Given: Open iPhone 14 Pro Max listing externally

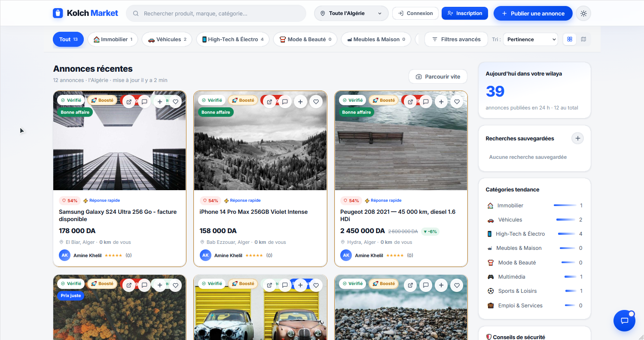Looking at the screenshot, I should [269, 102].
